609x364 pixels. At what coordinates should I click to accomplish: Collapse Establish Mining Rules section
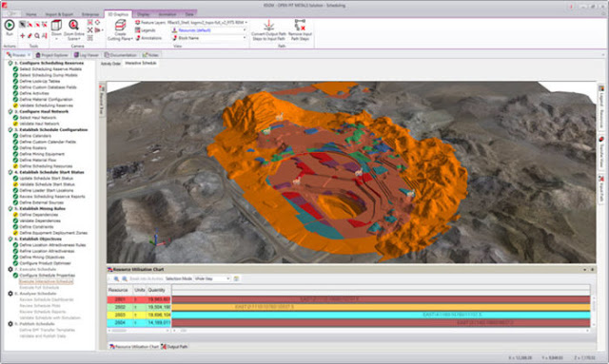(x=10, y=208)
